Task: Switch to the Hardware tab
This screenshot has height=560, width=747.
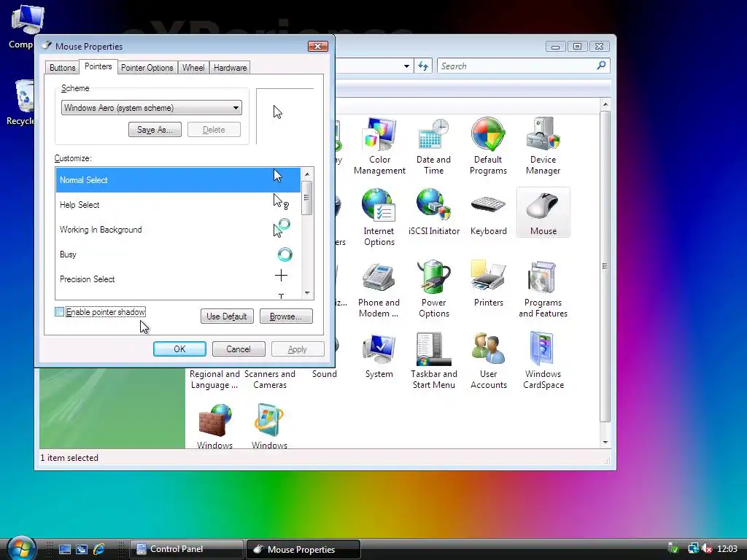Action: click(x=230, y=68)
